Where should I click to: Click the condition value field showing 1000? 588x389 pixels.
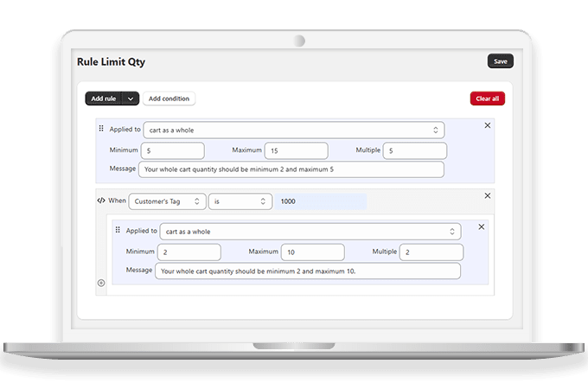320,201
